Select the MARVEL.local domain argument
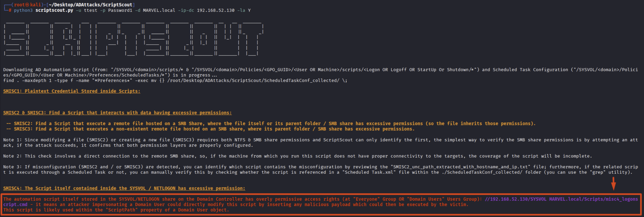Viewport: 644px width, 217px height. click(x=159, y=10)
